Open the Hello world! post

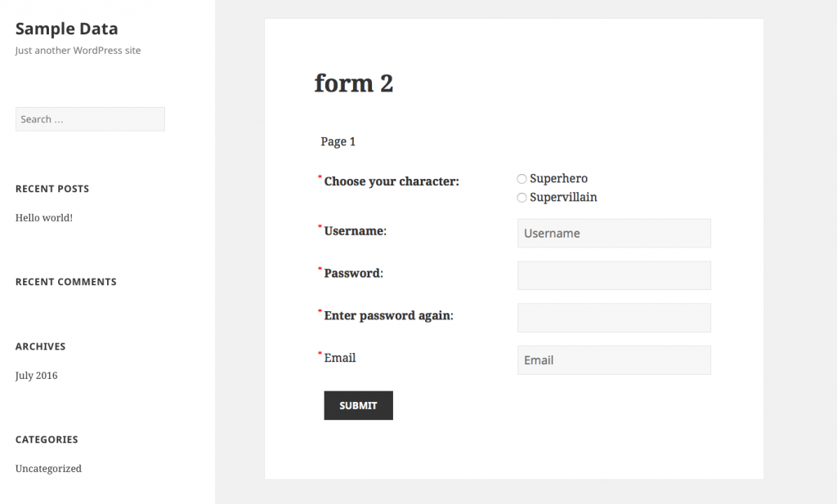pos(43,217)
